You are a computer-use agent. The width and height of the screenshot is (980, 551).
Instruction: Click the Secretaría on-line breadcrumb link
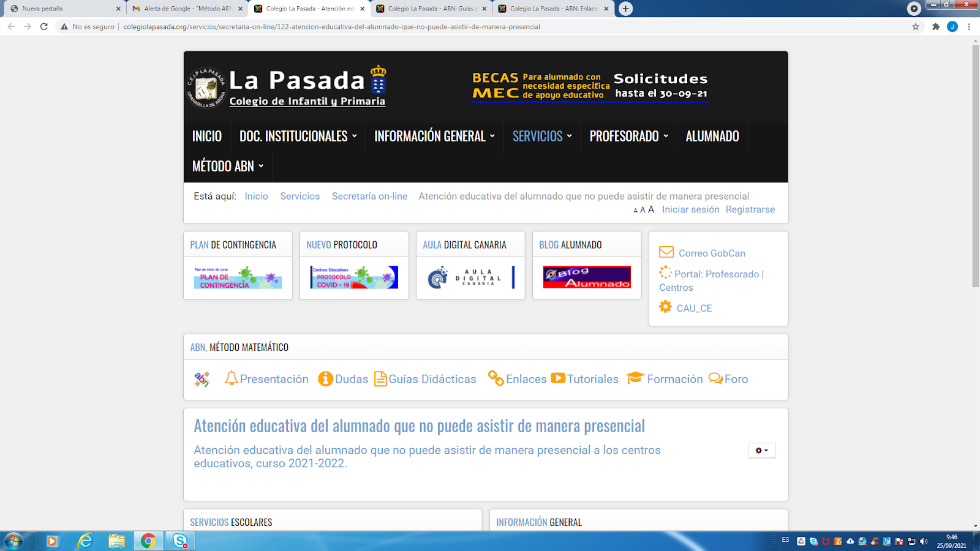pyautogui.click(x=369, y=196)
